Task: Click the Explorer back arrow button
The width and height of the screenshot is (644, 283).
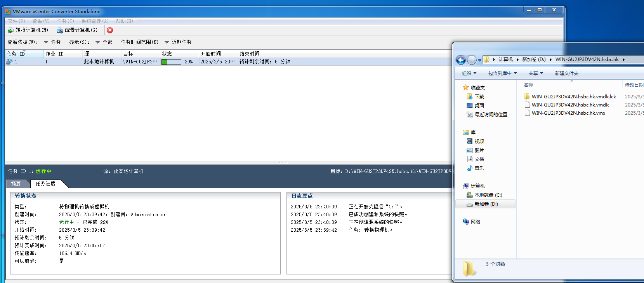Action: (461, 60)
